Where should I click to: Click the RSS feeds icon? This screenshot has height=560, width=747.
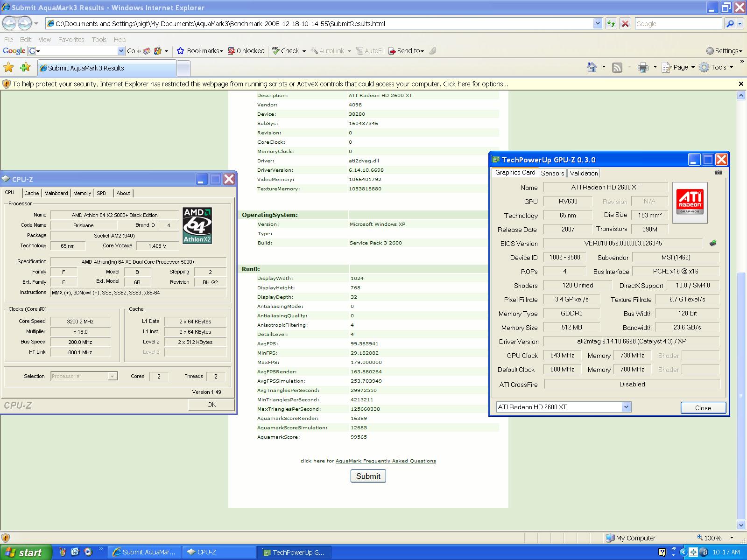(x=617, y=68)
